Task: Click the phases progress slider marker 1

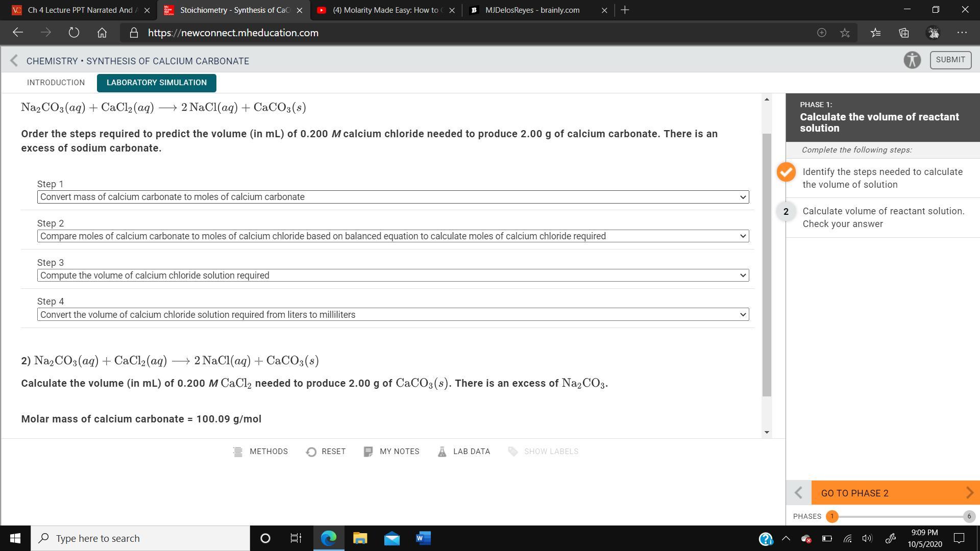Action: tap(832, 516)
